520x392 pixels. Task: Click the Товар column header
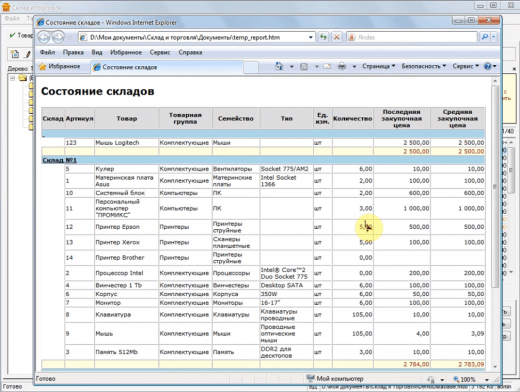pos(127,118)
